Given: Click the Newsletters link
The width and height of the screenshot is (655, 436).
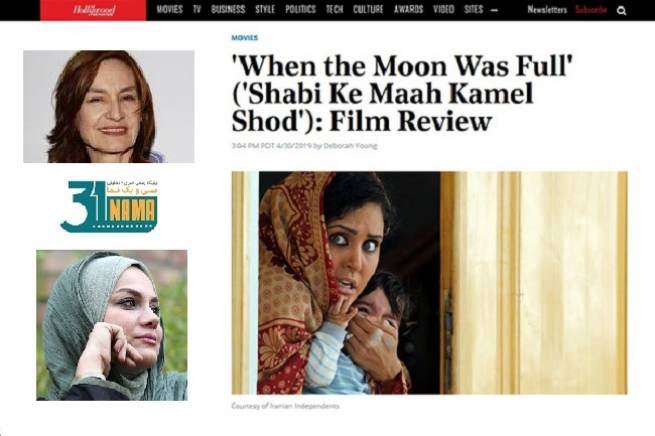Looking at the screenshot, I should (x=547, y=10).
